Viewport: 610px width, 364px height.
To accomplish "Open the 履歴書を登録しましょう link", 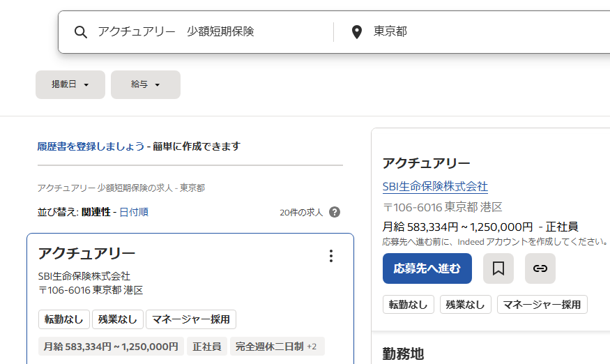I will coord(91,146).
